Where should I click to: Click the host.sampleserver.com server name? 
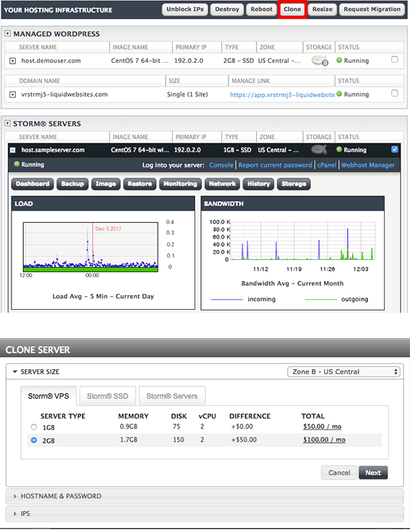pos(53,150)
